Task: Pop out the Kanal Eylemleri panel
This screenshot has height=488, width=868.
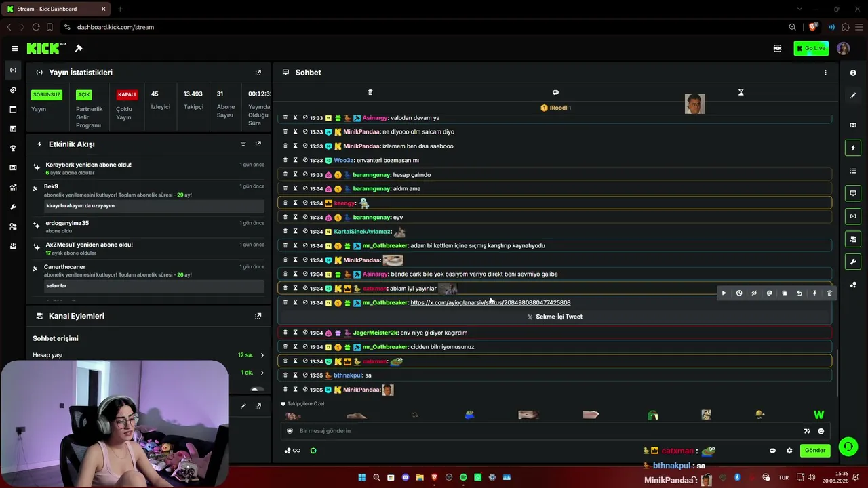Action: tap(258, 316)
